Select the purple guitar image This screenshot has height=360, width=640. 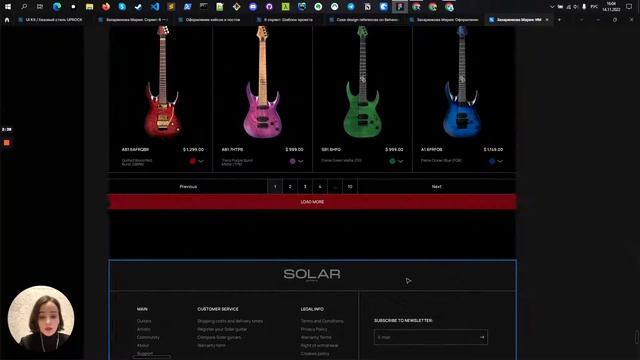click(x=262, y=82)
